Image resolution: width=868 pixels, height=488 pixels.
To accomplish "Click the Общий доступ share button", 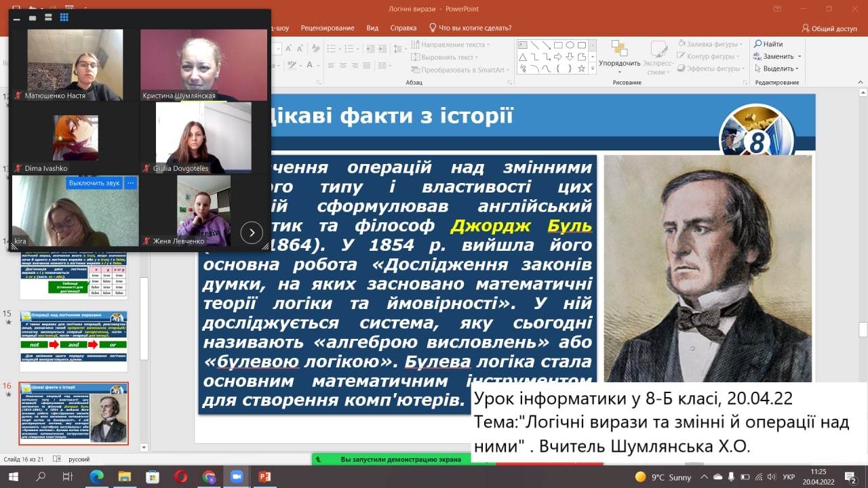I will [829, 28].
